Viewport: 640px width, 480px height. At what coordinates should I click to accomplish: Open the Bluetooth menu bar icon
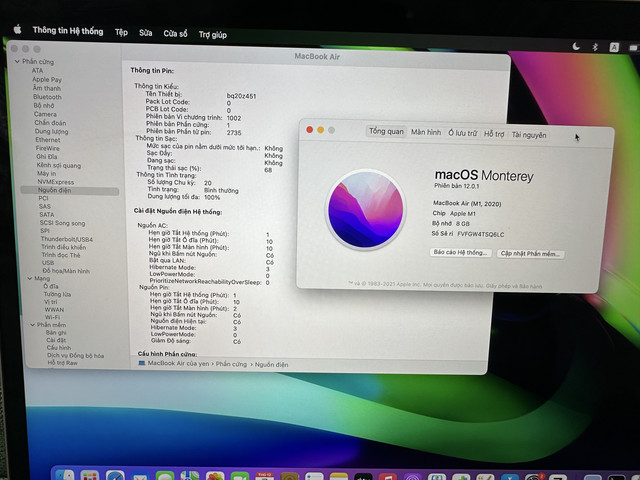pyautogui.click(x=595, y=47)
